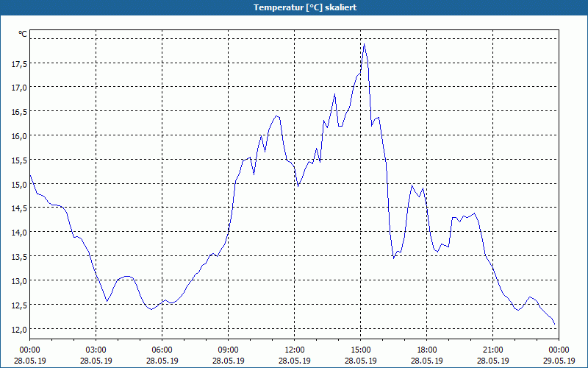Screen dimensions: 588x368
Task: Click the 03:00 time axis label
Action: click(96, 350)
